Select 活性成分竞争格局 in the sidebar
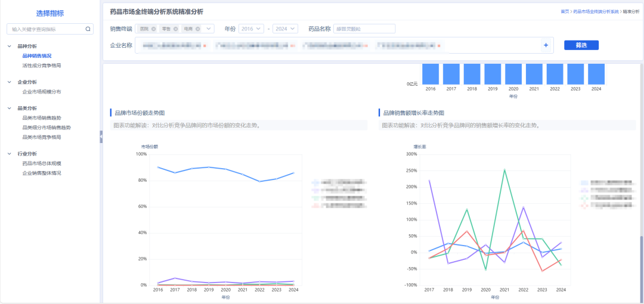 click(42, 66)
